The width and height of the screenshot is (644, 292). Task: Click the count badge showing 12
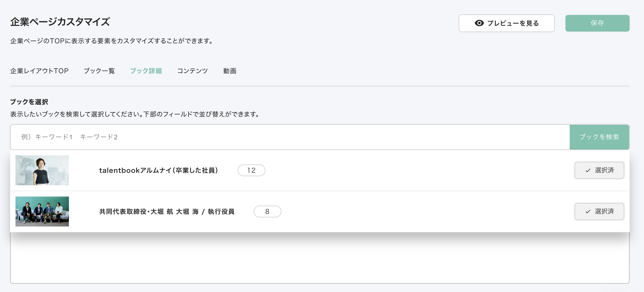point(251,170)
